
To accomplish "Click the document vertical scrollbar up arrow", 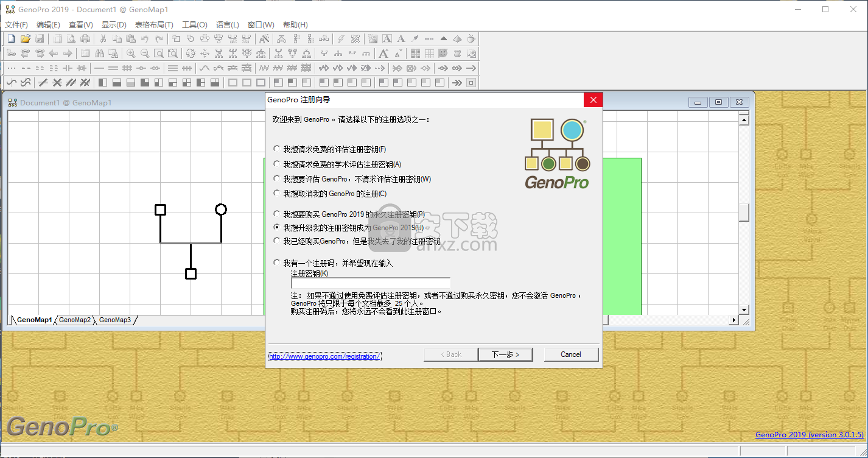I will [744, 120].
